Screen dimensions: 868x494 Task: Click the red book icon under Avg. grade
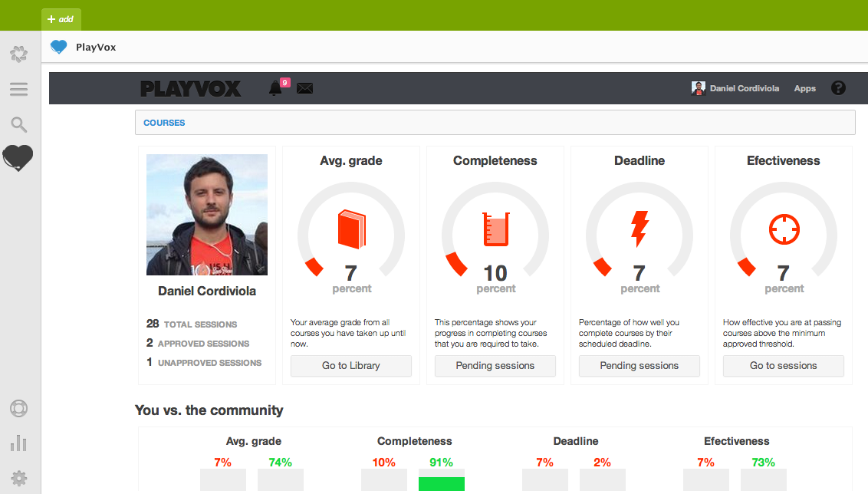tap(351, 229)
